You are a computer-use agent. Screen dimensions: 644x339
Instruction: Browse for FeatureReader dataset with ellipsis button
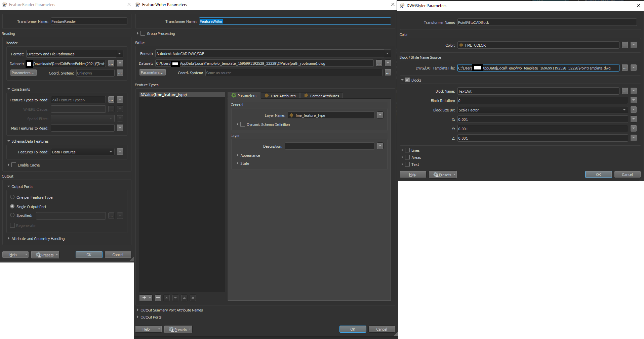pyautogui.click(x=111, y=63)
